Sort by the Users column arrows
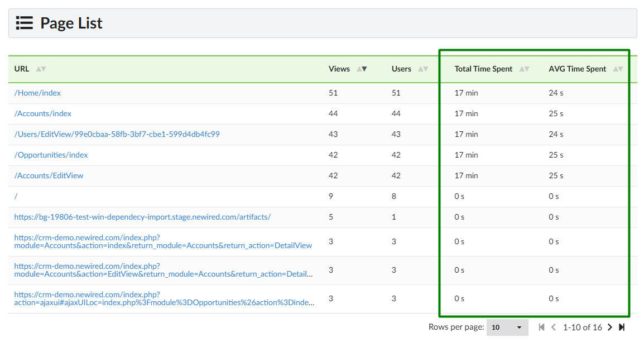Screen dimensions: 644x342 (423, 69)
